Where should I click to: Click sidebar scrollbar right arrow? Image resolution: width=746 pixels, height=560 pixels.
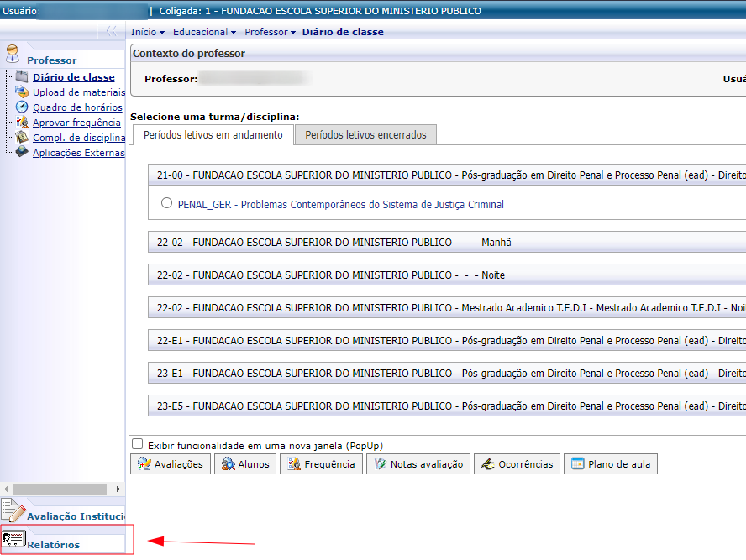click(x=118, y=489)
